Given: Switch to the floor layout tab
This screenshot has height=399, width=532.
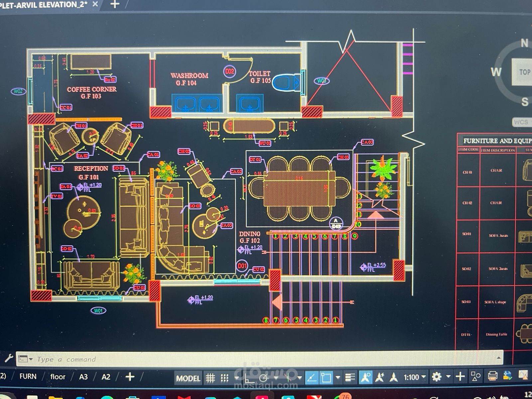Looking at the screenshot, I should pos(58,377).
